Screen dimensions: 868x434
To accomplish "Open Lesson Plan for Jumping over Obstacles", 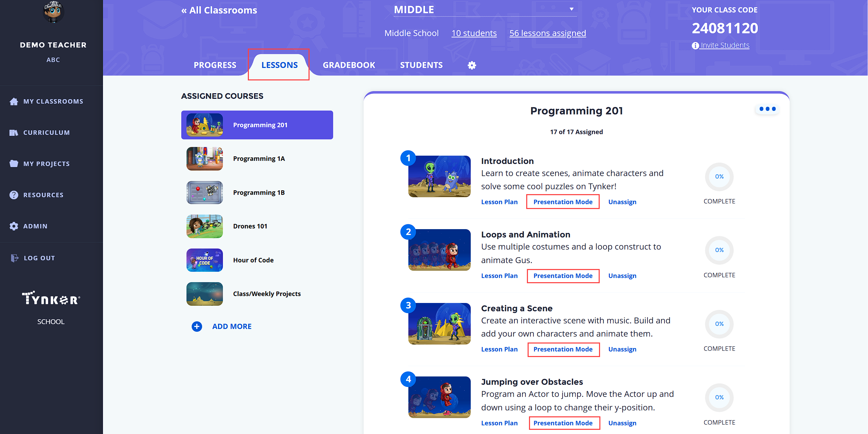I will [x=499, y=423].
